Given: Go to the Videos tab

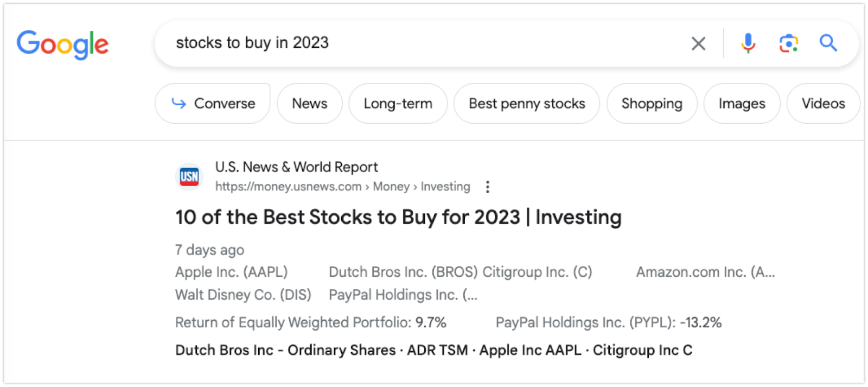Looking at the screenshot, I should click(823, 103).
